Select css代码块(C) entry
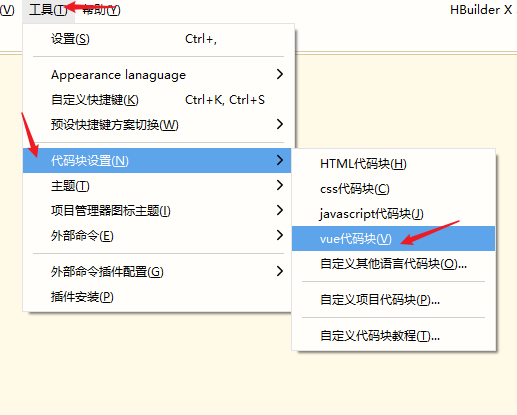 393,189
